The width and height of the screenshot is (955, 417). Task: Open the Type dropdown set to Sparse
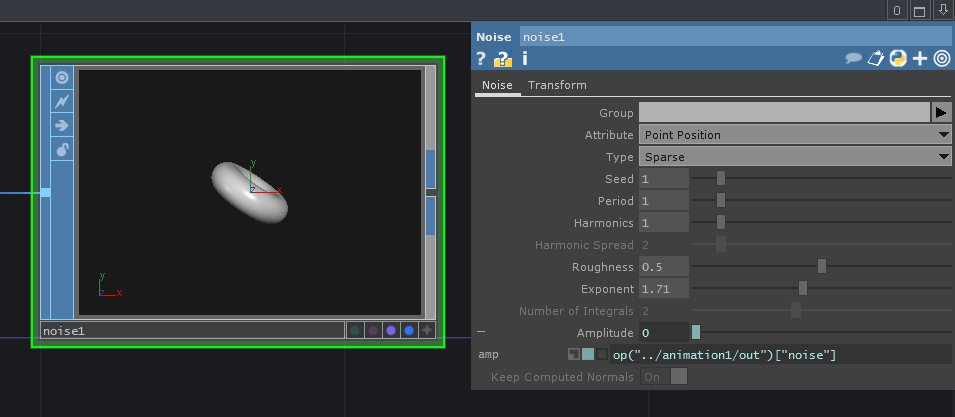pos(794,157)
